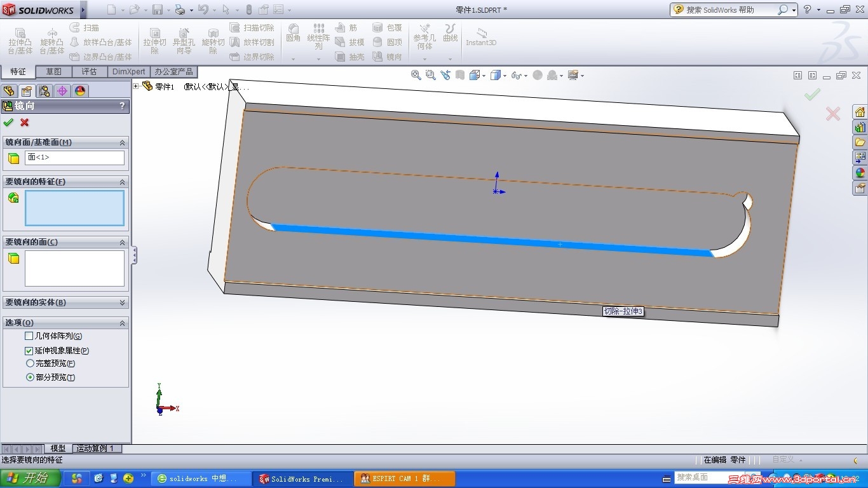
Task: Select the 圆顶 dome tool
Action: [x=387, y=42]
